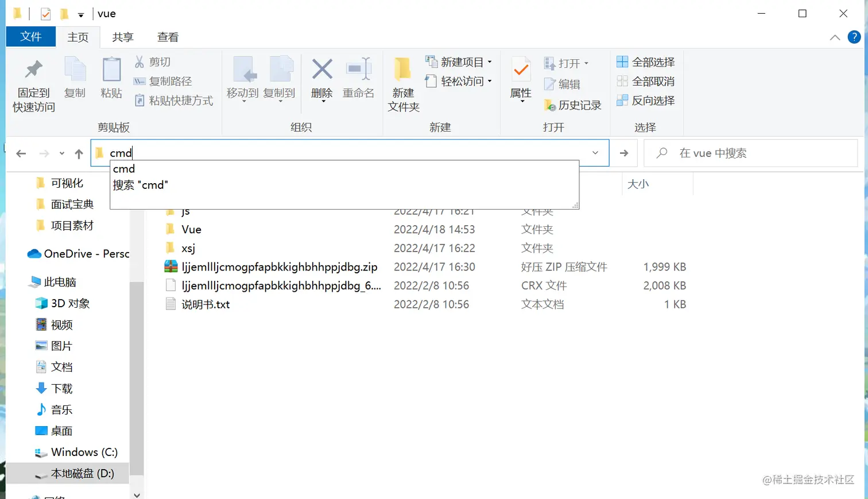Image resolution: width=868 pixels, height=499 pixels.
Task: Click the Properties (属性) checkmark icon
Action: click(521, 70)
